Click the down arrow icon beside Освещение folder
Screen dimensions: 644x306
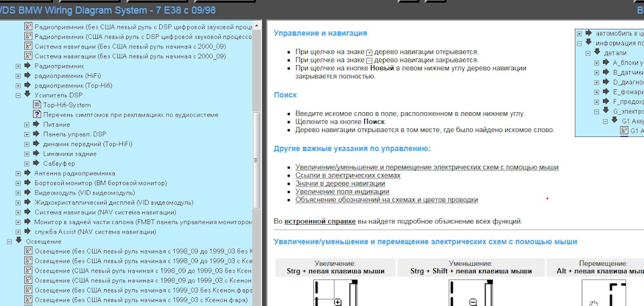(19, 241)
